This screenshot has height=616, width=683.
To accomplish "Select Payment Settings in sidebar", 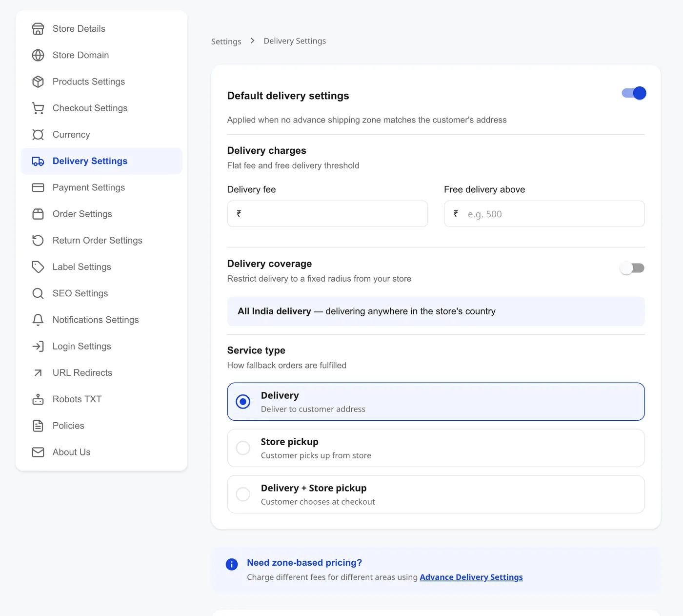I will pyautogui.click(x=101, y=187).
